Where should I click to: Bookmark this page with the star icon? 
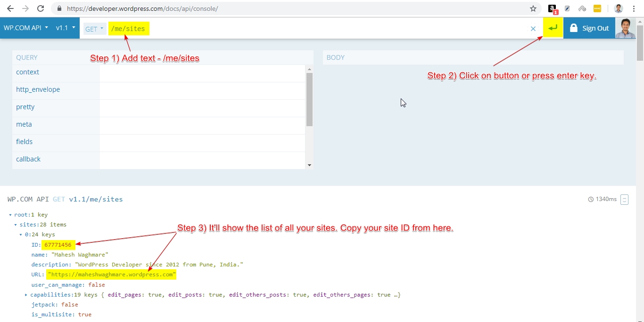click(x=533, y=8)
